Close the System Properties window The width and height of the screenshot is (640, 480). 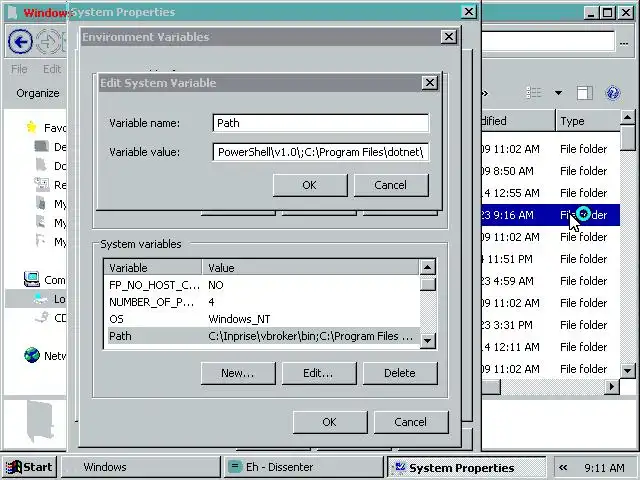[469, 11]
